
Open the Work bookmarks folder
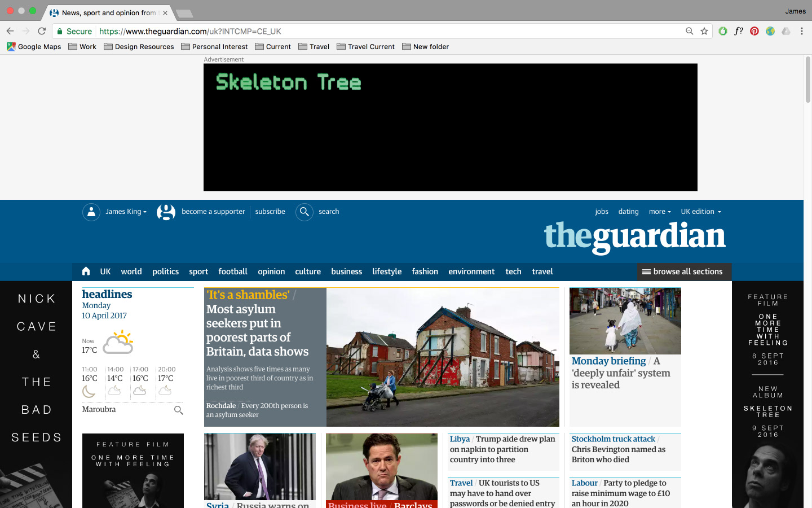(x=82, y=47)
